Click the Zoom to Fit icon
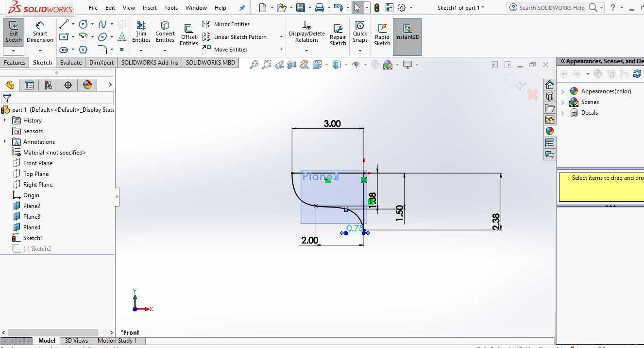The width and height of the screenshot is (644, 348). click(x=254, y=65)
